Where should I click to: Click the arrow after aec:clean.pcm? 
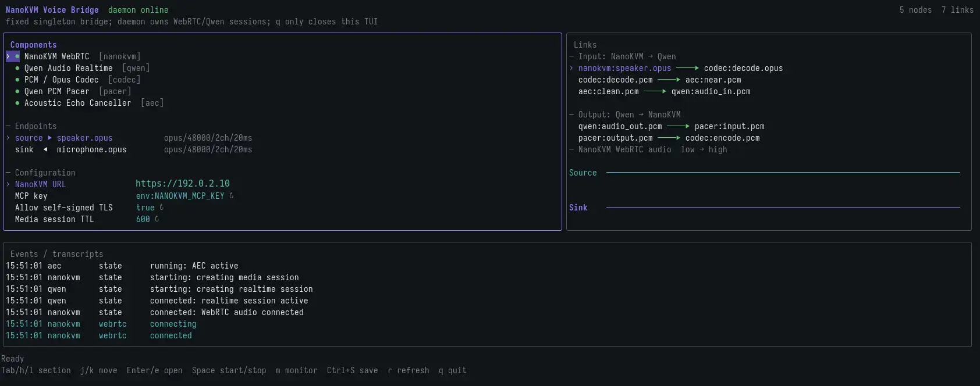pyautogui.click(x=655, y=91)
